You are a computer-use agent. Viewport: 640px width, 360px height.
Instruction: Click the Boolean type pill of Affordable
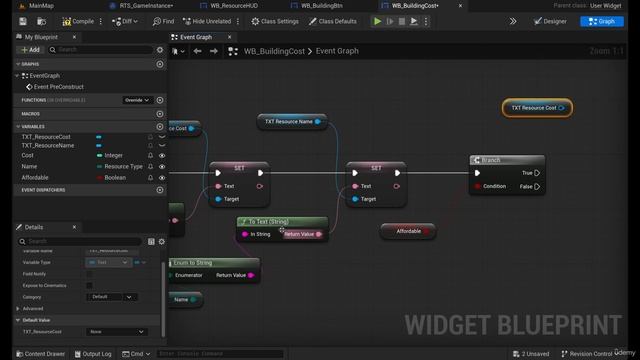coord(111,178)
